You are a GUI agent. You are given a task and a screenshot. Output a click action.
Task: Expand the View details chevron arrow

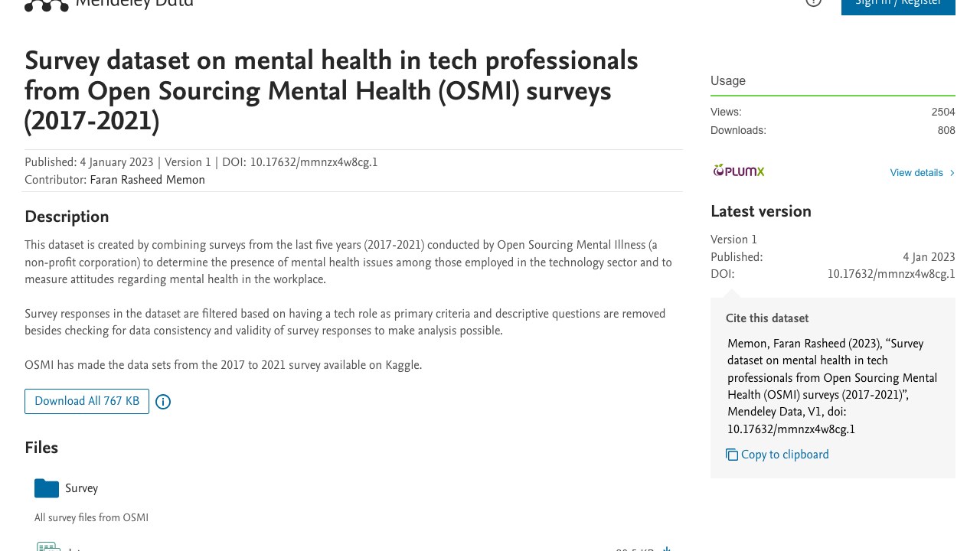[952, 173]
